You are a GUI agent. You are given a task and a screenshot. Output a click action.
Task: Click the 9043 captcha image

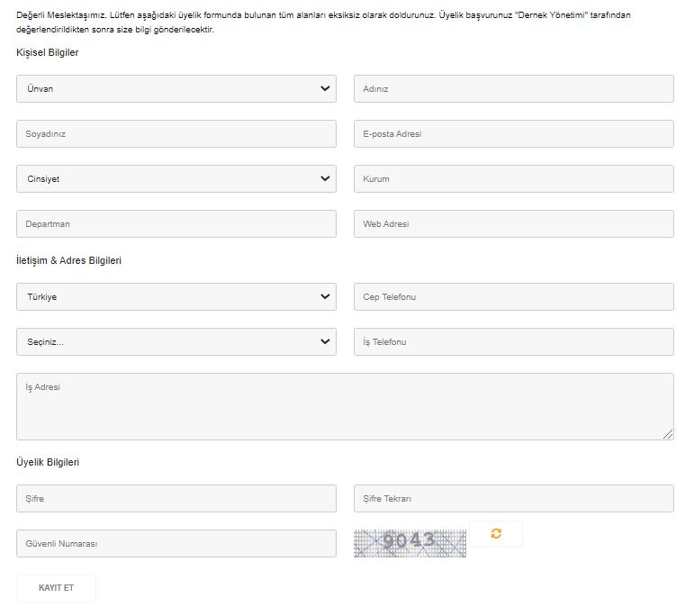pos(410,542)
